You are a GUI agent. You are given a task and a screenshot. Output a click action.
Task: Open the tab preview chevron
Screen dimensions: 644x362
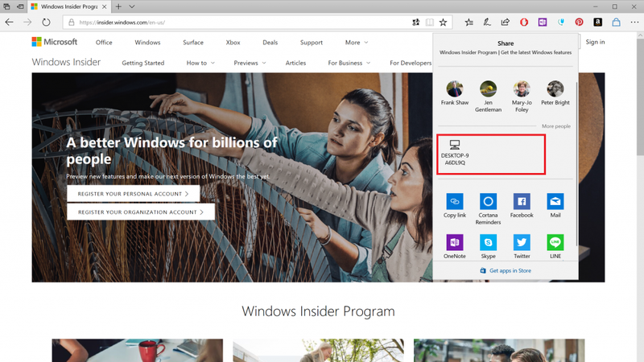pyautogui.click(x=134, y=6)
